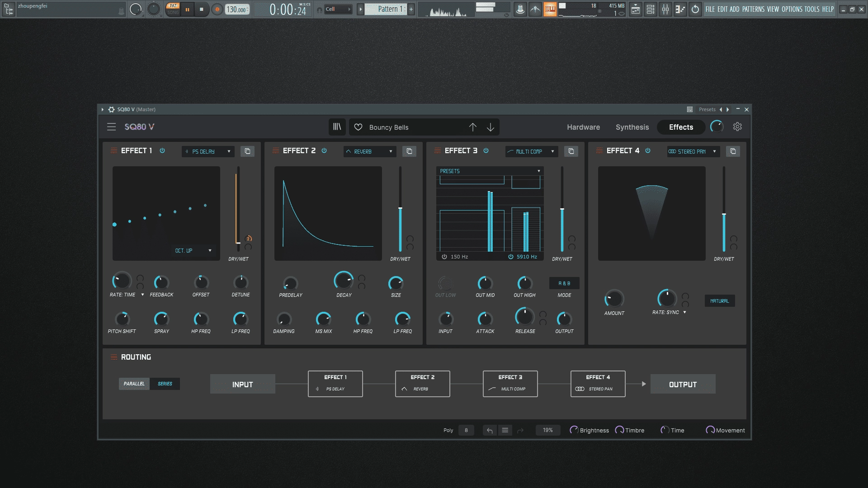Click Effect 3 Multi Comp routing block
The height and width of the screenshot is (488, 868).
coord(510,384)
